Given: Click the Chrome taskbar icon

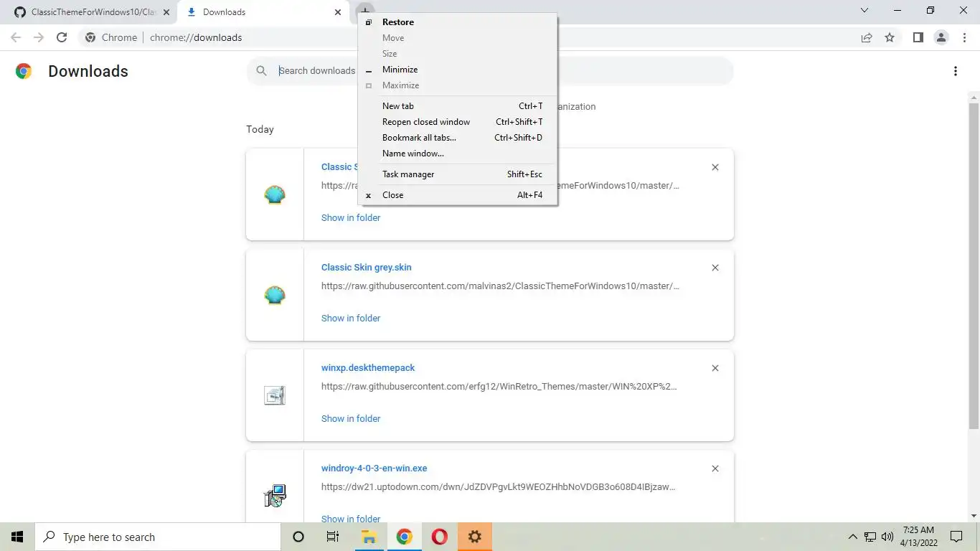Looking at the screenshot, I should [404, 537].
